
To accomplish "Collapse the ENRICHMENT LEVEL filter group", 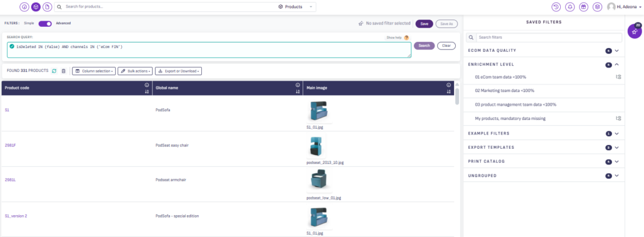I will [616, 64].
